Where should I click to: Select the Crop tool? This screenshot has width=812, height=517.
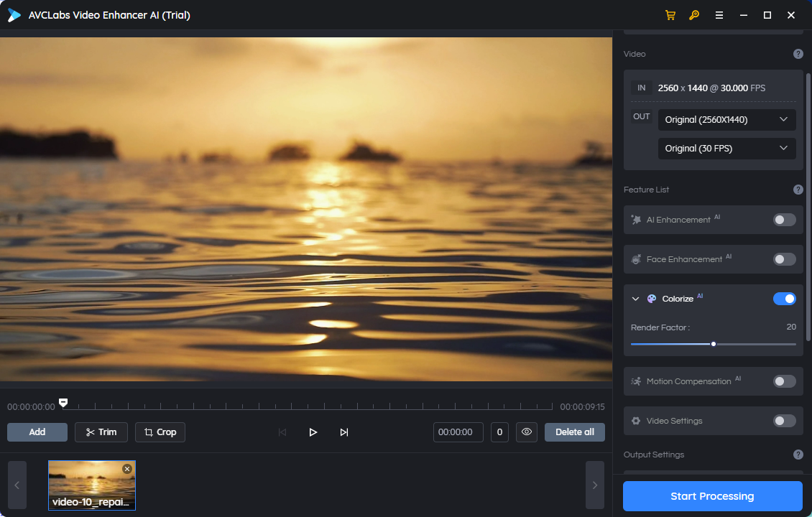(x=160, y=432)
